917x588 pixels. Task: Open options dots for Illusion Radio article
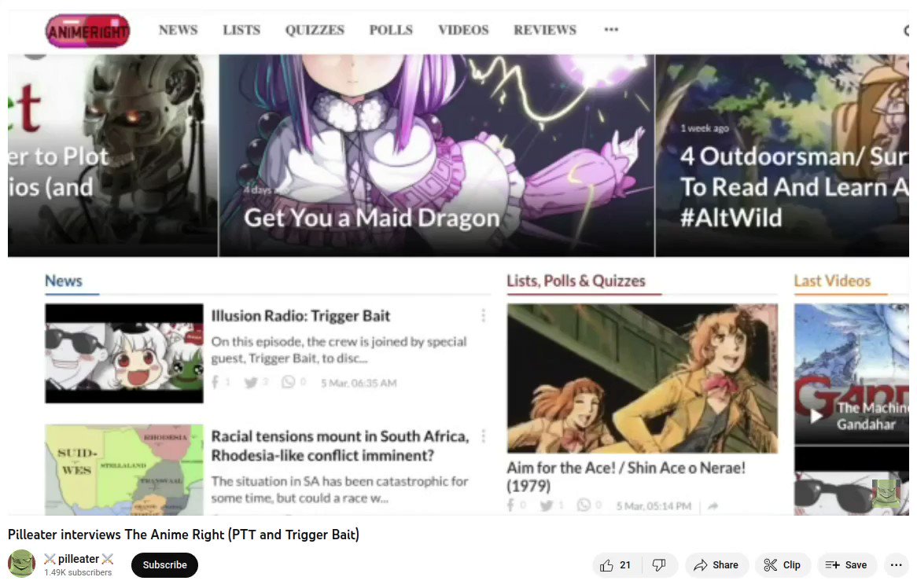coord(483,316)
